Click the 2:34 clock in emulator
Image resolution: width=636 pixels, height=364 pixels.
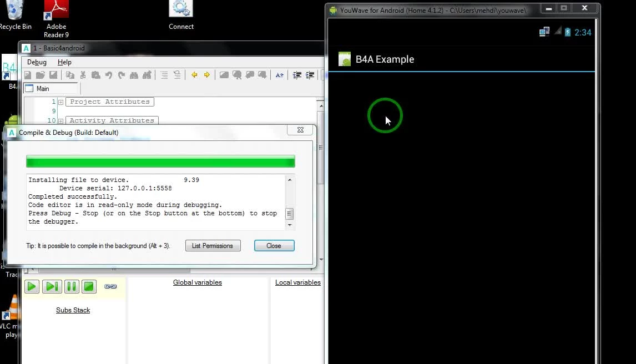(x=583, y=32)
